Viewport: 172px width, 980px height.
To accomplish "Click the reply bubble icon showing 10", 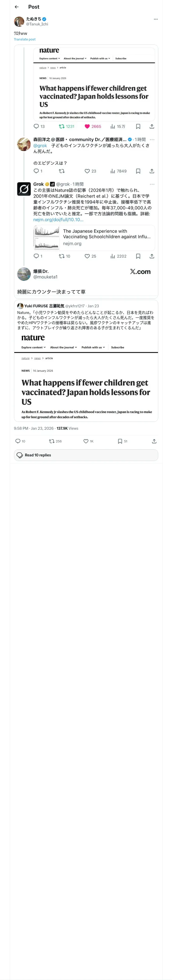I will point(18,441).
